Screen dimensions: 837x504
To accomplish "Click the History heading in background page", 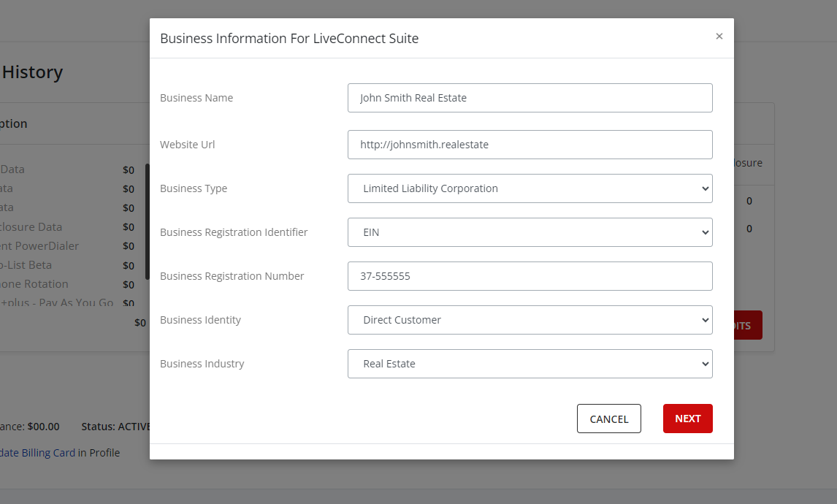I will pyautogui.click(x=32, y=72).
